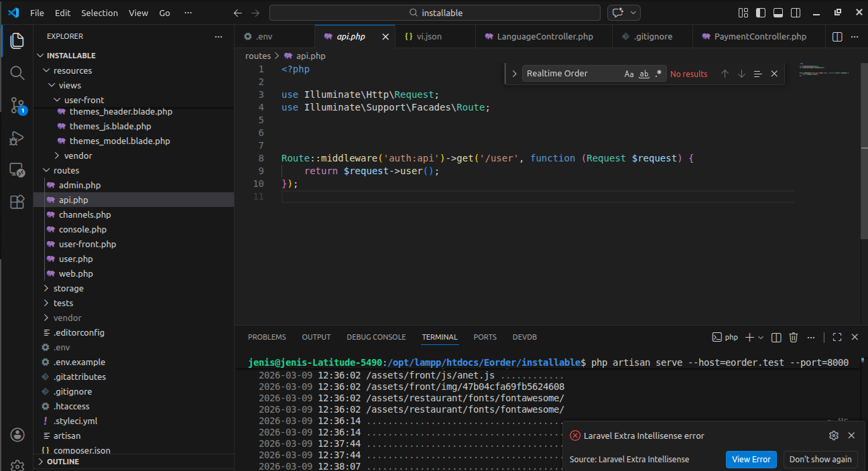
Task: Open notification settings gear icon
Action: (x=834, y=435)
